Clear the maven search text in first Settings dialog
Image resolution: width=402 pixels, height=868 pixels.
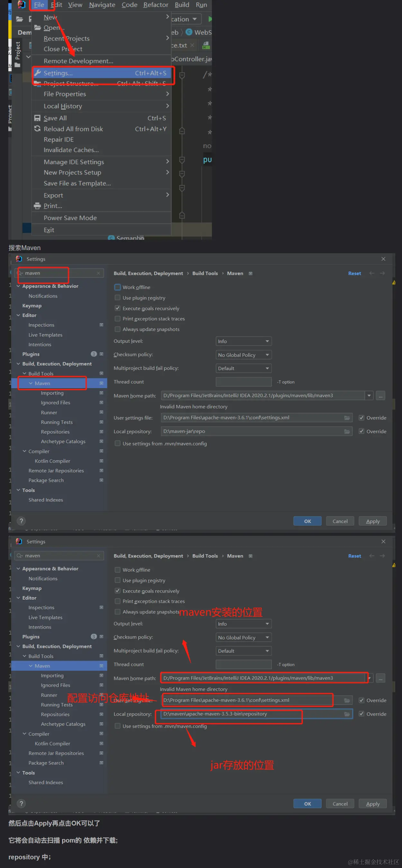(98, 273)
